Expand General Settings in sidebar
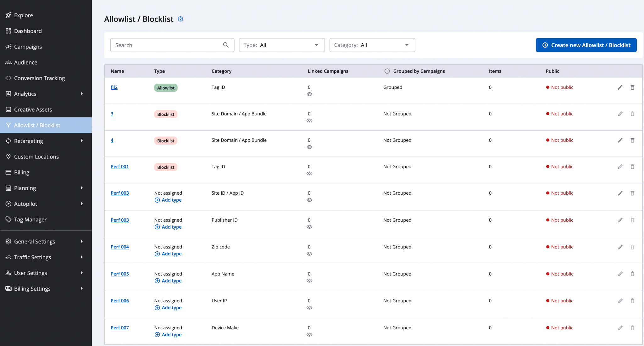This screenshot has width=644, height=346. click(x=82, y=242)
